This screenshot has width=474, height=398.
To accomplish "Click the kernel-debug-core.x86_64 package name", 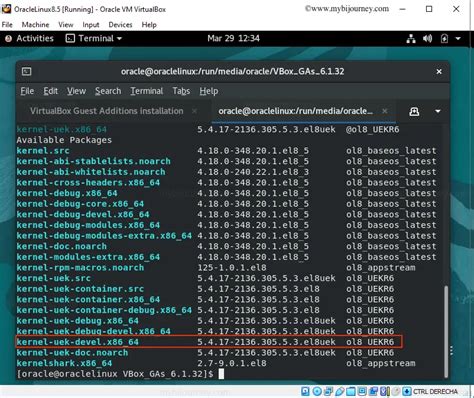I will tap(80, 204).
